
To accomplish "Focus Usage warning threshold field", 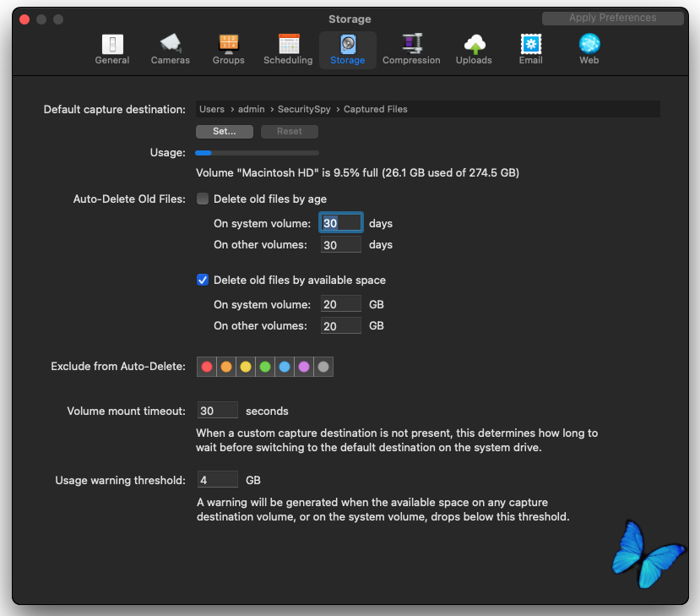I will [217, 480].
